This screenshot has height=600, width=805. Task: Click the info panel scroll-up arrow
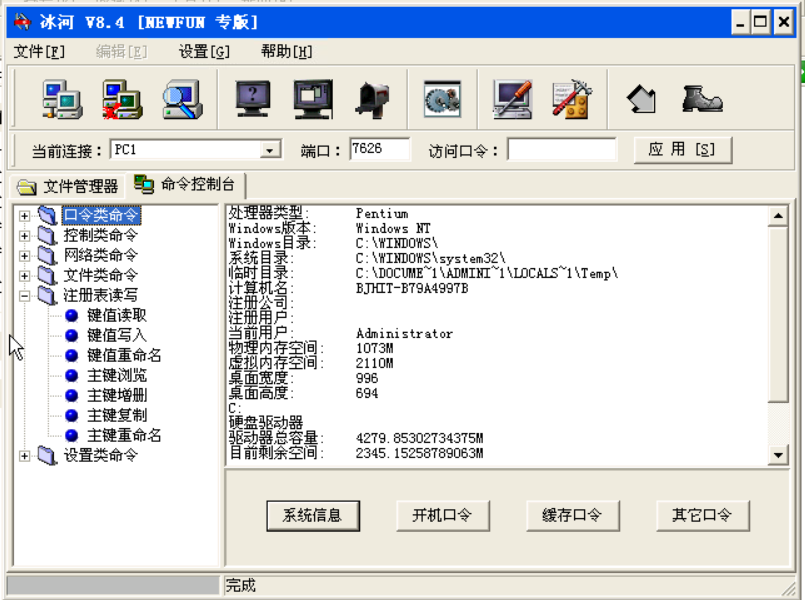(x=778, y=216)
